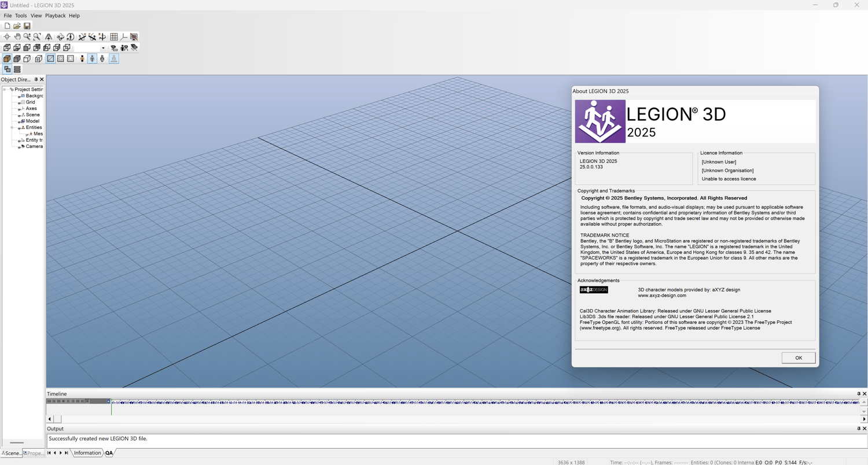Click the timeline horizontal scrollbar left arrow
This screenshot has width=868, height=465.
tap(50, 419)
